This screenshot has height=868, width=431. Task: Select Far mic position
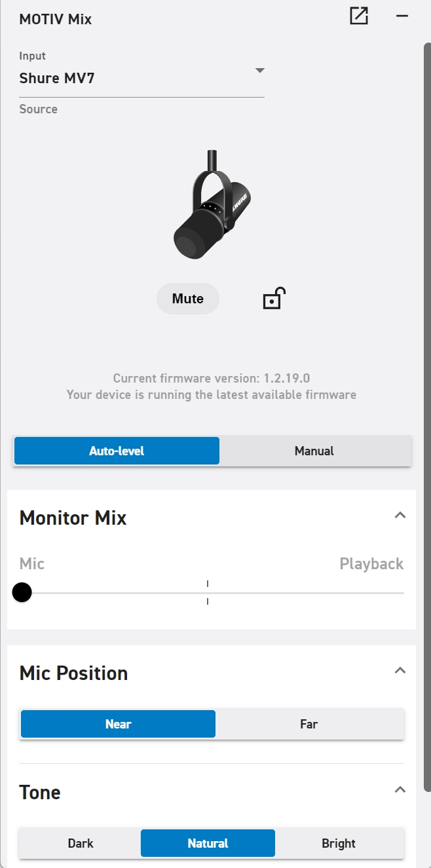(309, 724)
